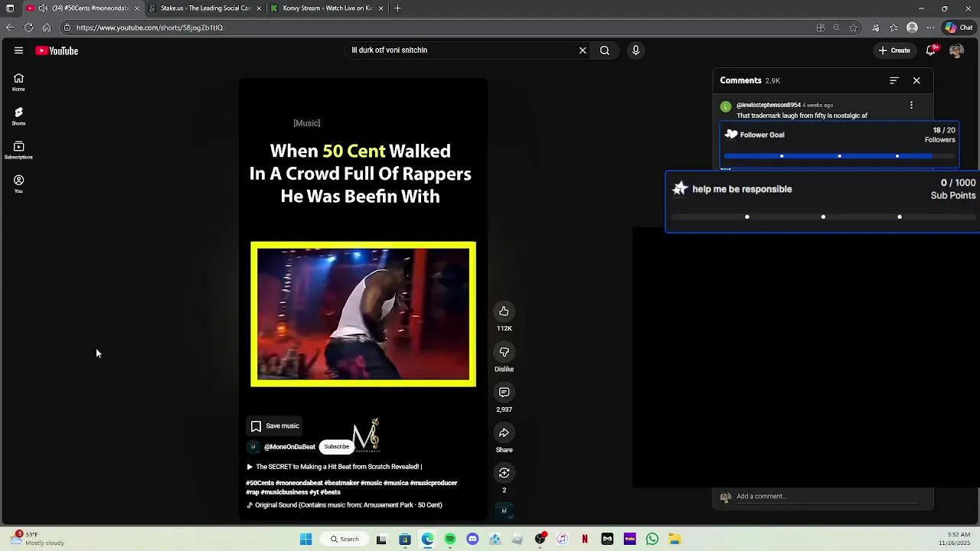
Task: Start voice search with microphone icon
Action: pos(635,51)
